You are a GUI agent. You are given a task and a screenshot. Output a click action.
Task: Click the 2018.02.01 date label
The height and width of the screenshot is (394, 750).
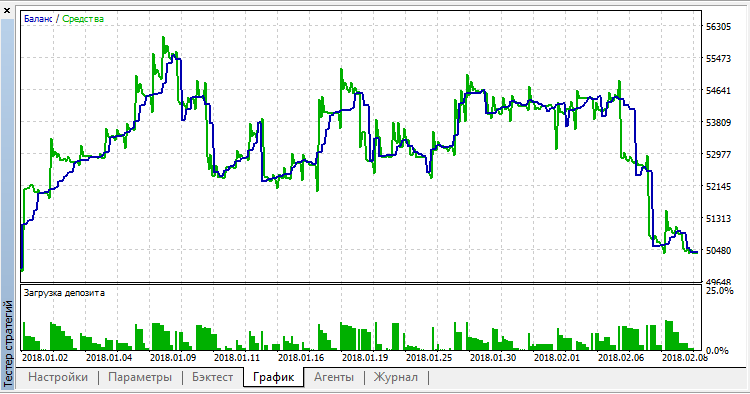point(557,358)
